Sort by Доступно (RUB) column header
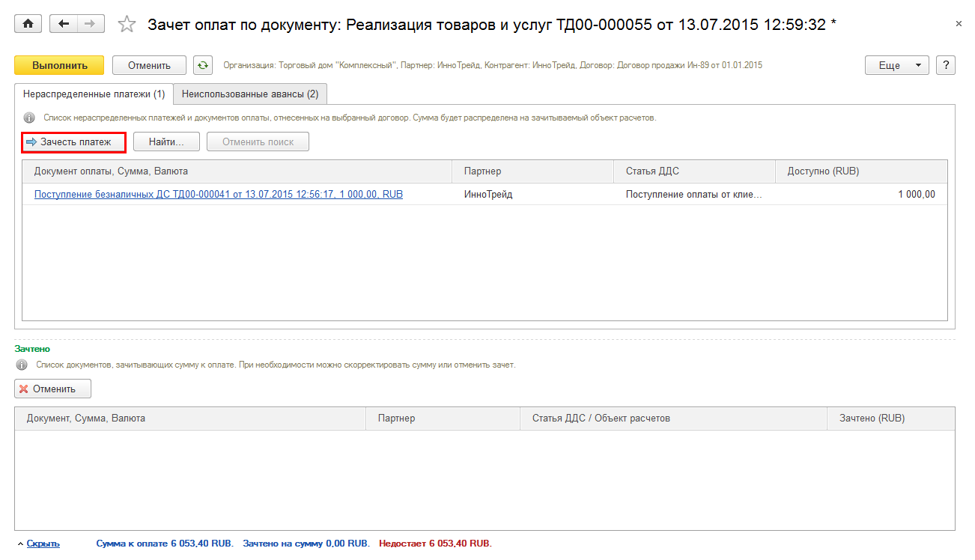Image resolution: width=975 pixels, height=560 pixels. pyautogui.click(x=823, y=171)
